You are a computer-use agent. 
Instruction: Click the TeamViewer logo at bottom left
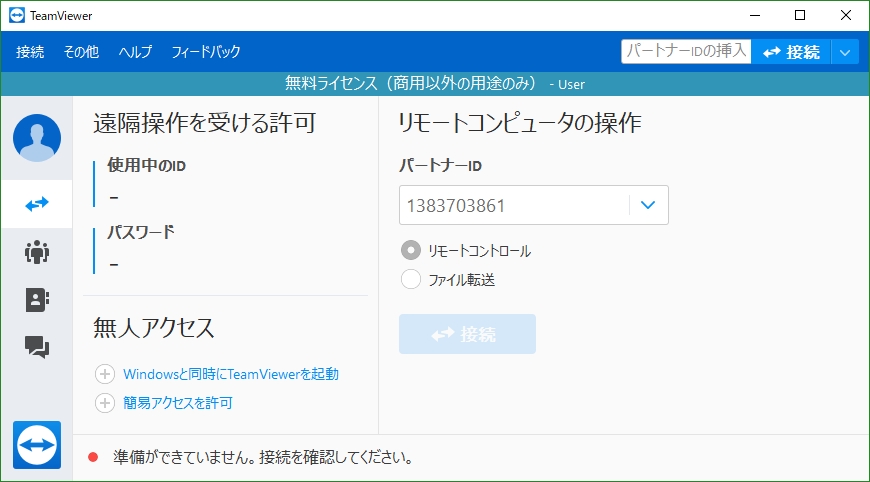click(x=37, y=445)
